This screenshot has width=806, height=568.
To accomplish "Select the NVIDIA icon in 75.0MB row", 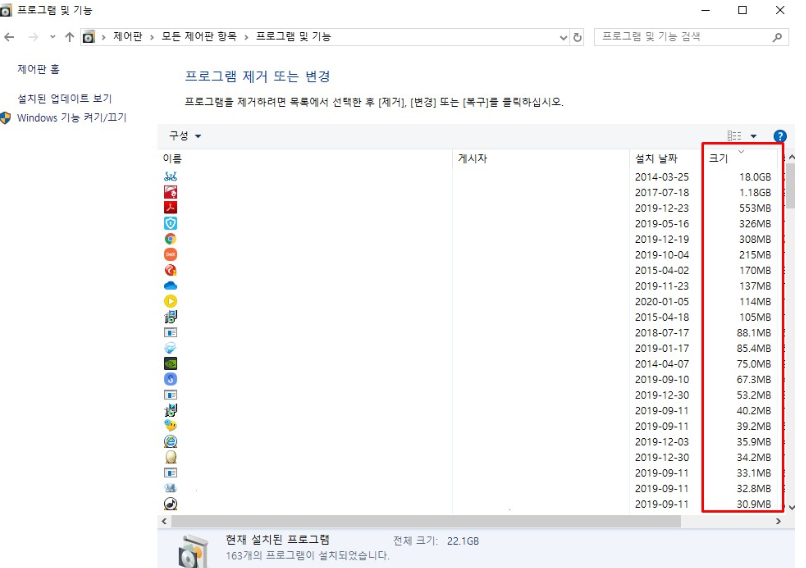I will coord(171,363).
